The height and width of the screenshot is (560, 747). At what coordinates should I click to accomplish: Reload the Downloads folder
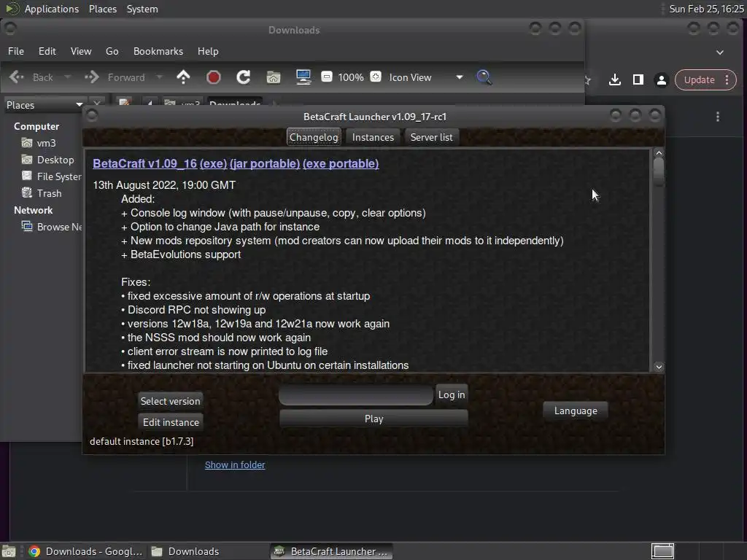(x=244, y=77)
